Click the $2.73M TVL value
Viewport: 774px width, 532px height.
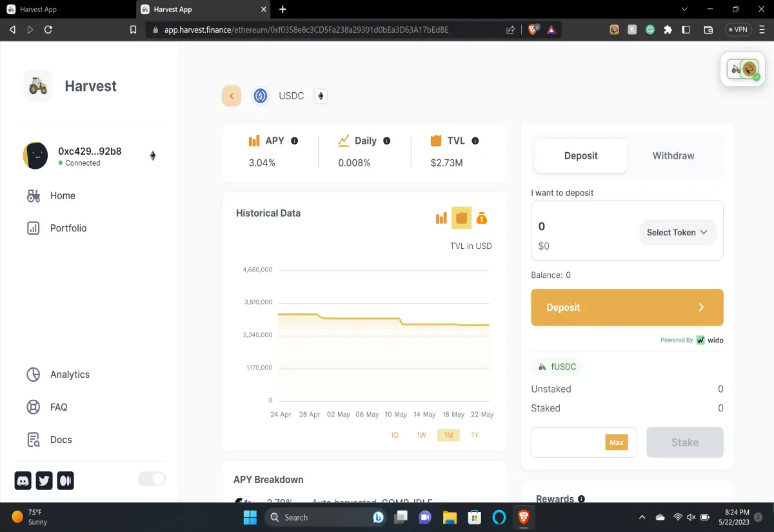[x=446, y=163]
